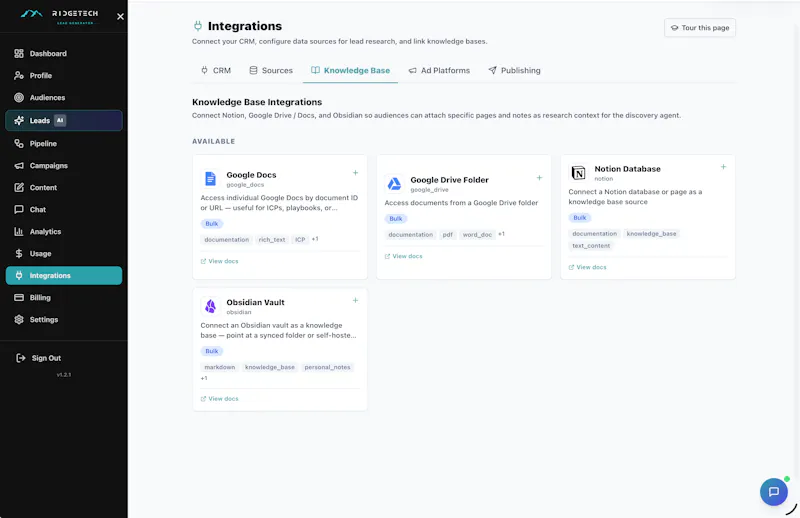Go to the Profile page

[64, 76]
